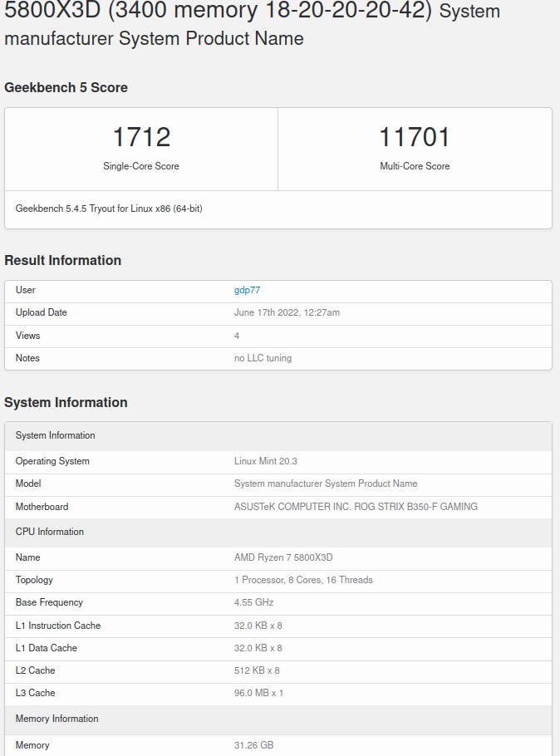560x756 pixels.
Task: Click the multi-core score 11701
Action: [x=415, y=137]
